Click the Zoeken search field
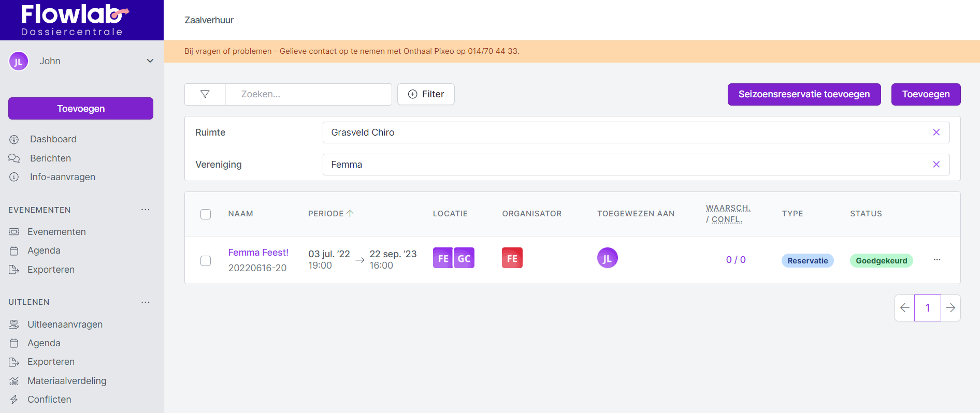Screen dimensions: 980x413 tap(308, 94)
